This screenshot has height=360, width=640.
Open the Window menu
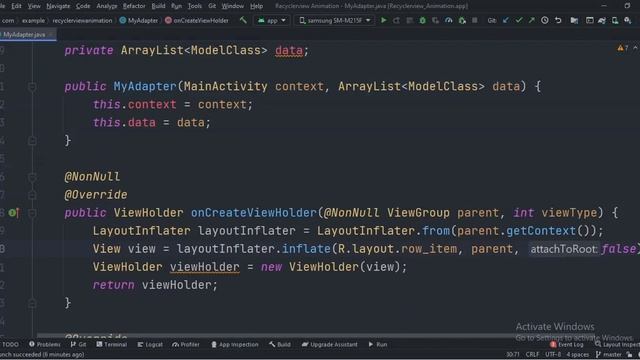(233, 6)
